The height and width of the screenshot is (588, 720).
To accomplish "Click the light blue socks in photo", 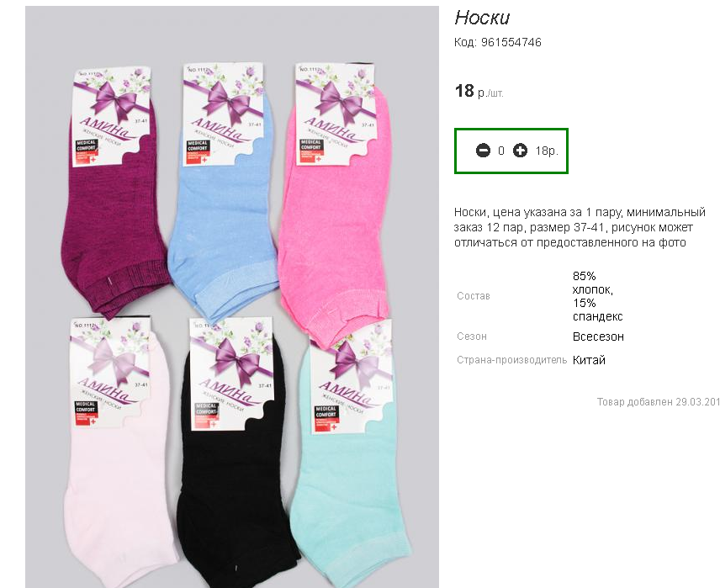I will (223, 193).
